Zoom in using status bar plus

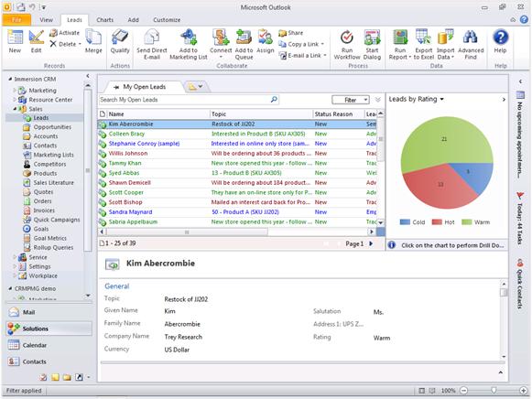point(523,391)
